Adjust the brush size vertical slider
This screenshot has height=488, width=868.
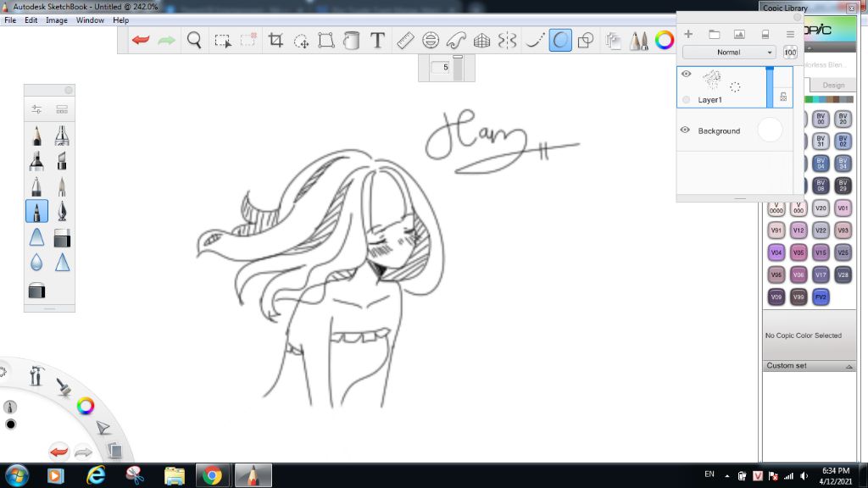coord(458,68)
